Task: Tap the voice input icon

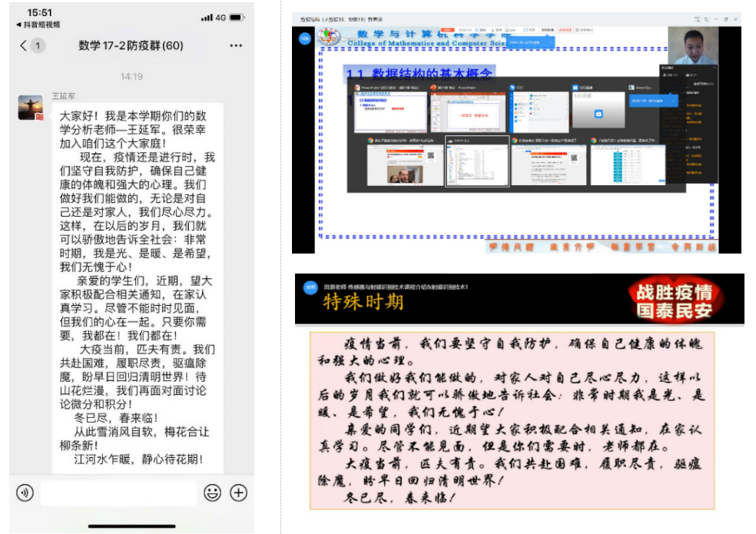Action: tap(25, 493)
